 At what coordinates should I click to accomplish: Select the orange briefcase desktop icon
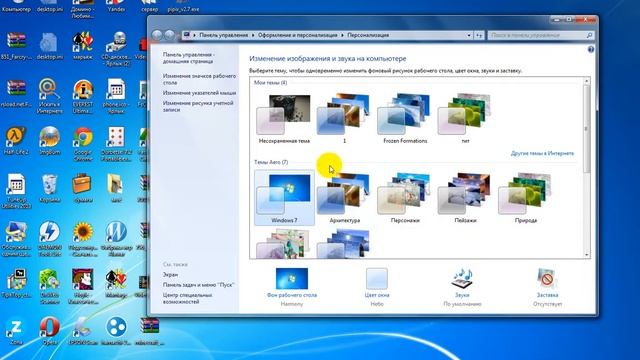pos(83,189)
